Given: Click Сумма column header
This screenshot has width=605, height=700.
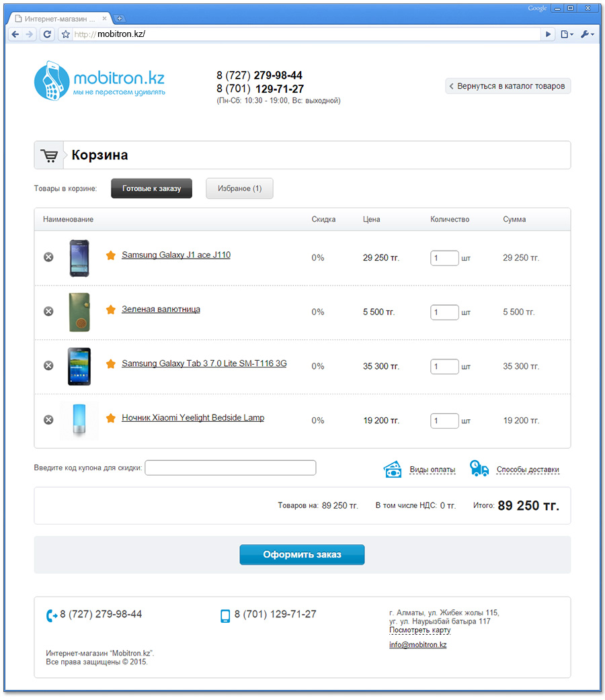Looking at the screenshot, I should (x=514, y=219).
